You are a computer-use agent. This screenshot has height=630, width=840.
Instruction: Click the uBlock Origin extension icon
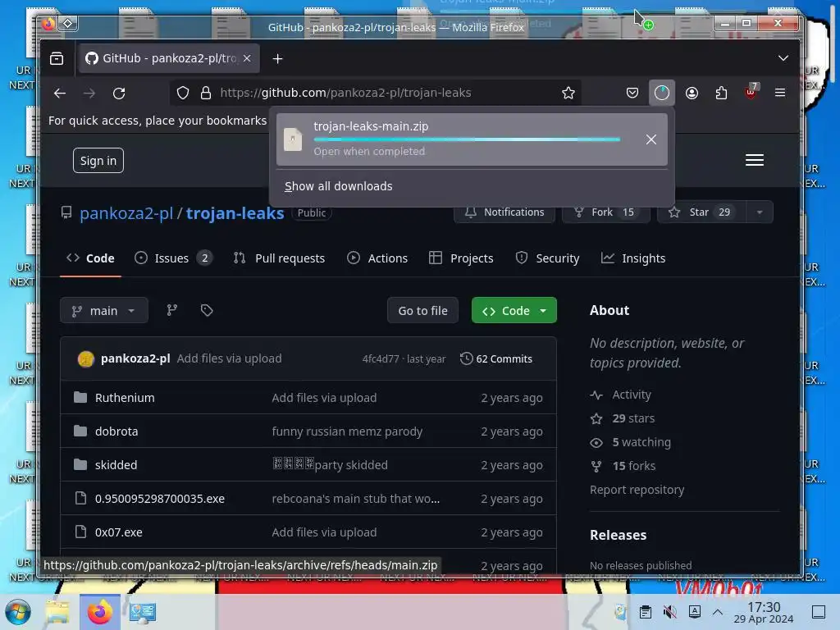pyautogui.click(x=751, y=92)
